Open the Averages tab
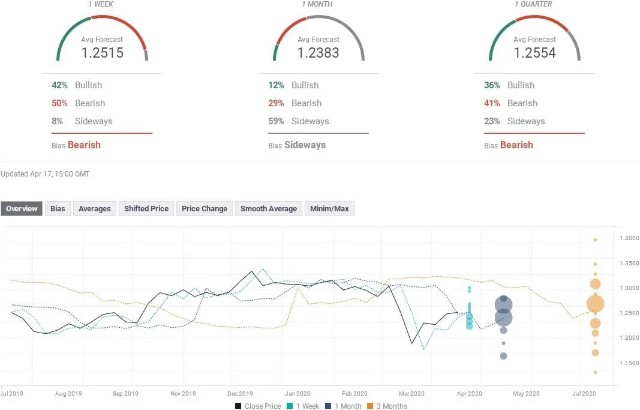This screenshot has height=410, width=640. pos(95,209)
